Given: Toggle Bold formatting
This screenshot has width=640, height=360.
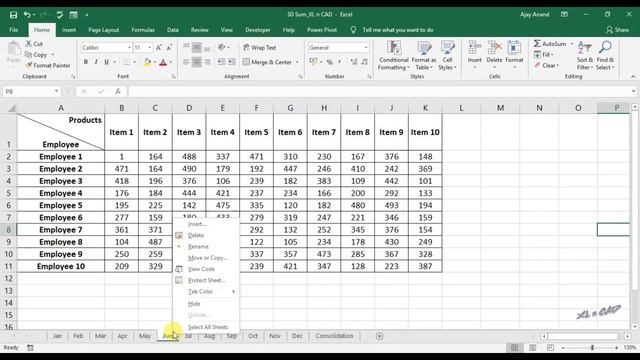Looking at the screenshot, I should 86,62.
